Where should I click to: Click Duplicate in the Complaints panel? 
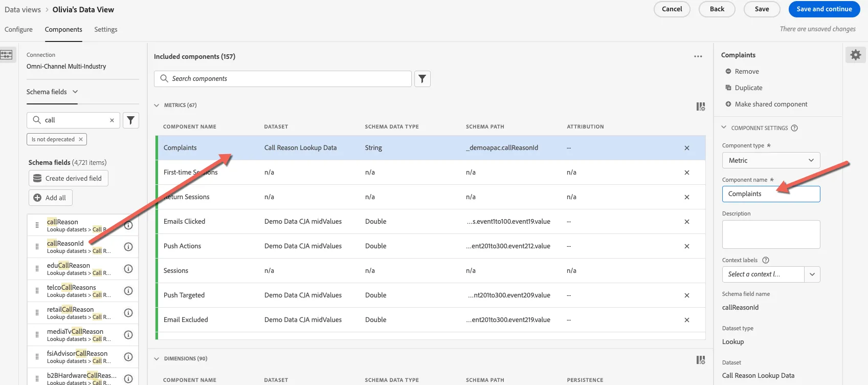point(744,88)
